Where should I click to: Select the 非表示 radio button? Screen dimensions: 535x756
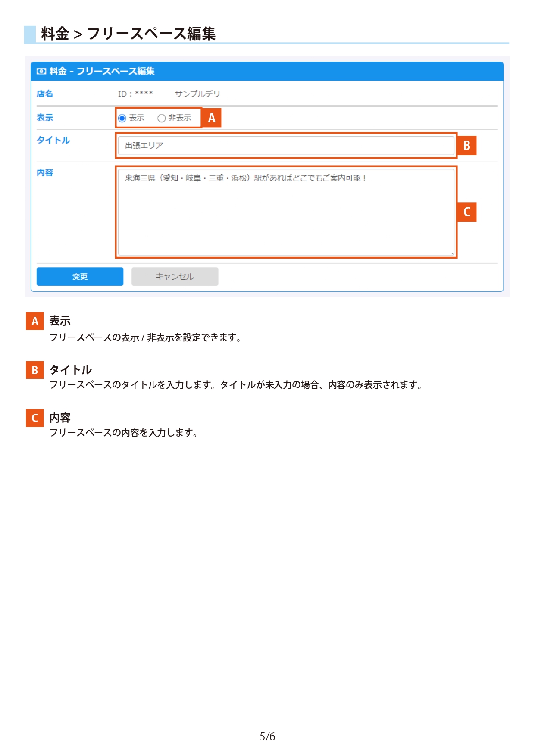[x=162, y=118]
